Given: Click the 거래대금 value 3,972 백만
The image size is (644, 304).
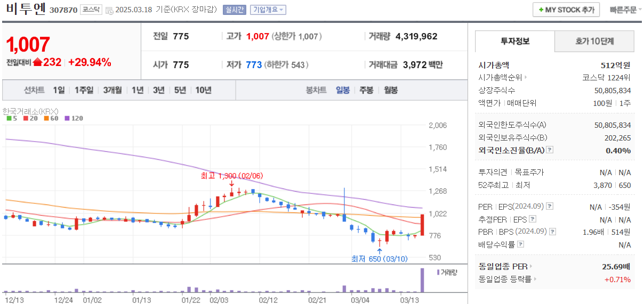Looking at the screenshot, I should coord(423,65).
